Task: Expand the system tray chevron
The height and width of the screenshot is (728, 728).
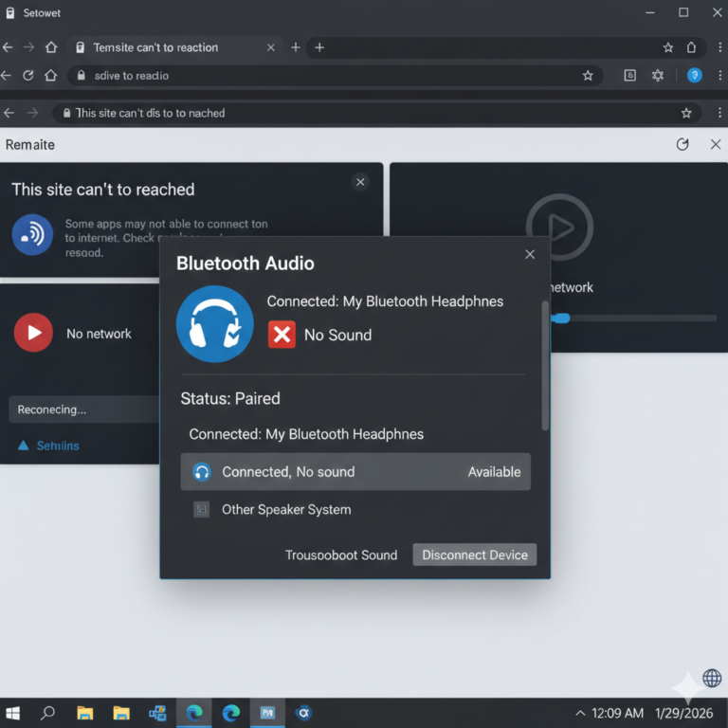Action: [580, 713]
